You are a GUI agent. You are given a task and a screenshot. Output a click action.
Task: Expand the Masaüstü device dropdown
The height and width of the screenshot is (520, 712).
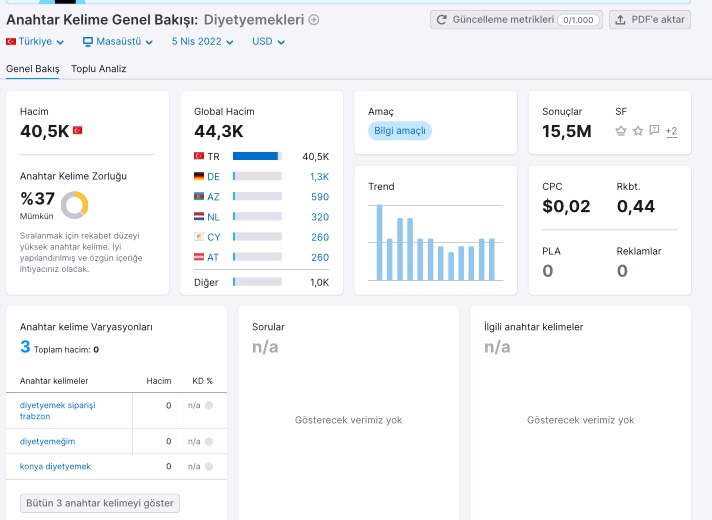click(118, 42)
